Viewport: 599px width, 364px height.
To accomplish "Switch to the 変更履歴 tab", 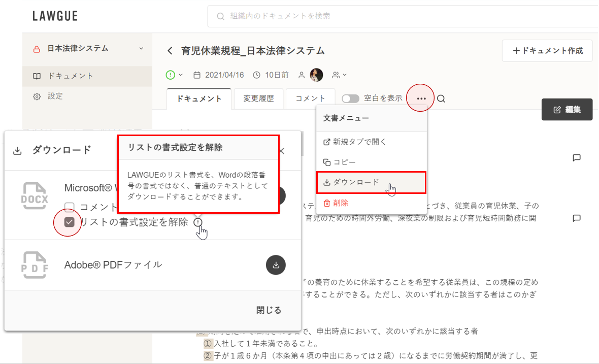I will pyautogui.click(x=258, y=98).
